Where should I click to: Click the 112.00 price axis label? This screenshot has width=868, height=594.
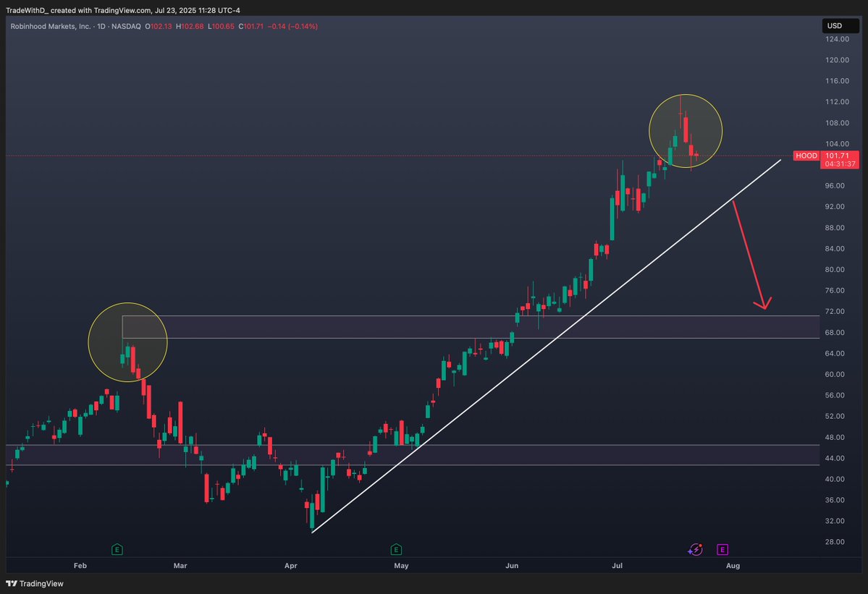point(837,102)
